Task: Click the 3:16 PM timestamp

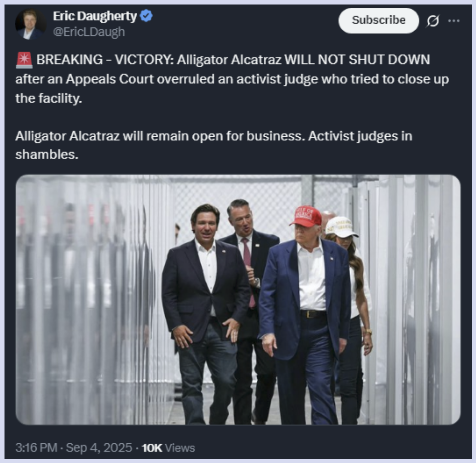Action: [36, 448]
